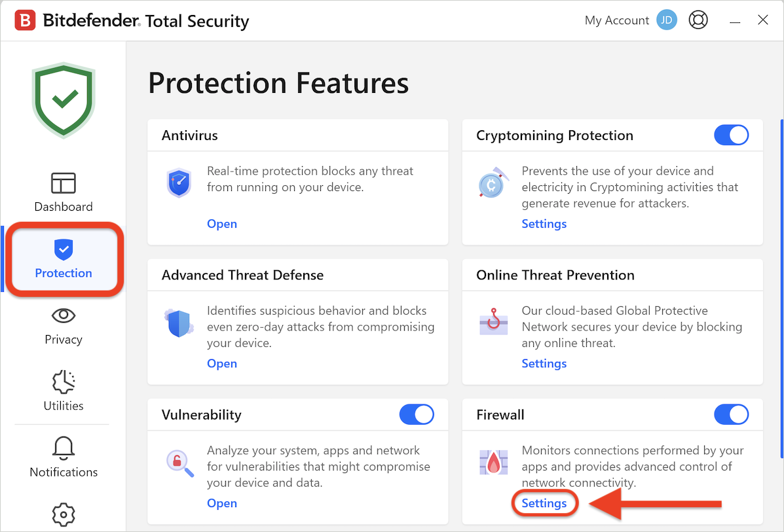Click the JD account avatar
The image size is (784, 532).
point(667,20)
